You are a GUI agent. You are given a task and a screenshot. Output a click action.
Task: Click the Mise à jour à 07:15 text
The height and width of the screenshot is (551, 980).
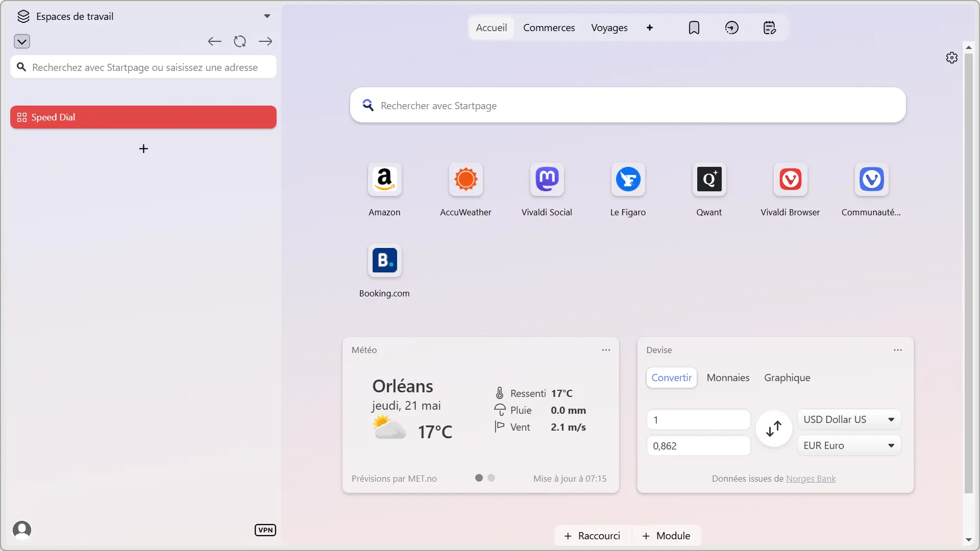(x=570, y=479)
